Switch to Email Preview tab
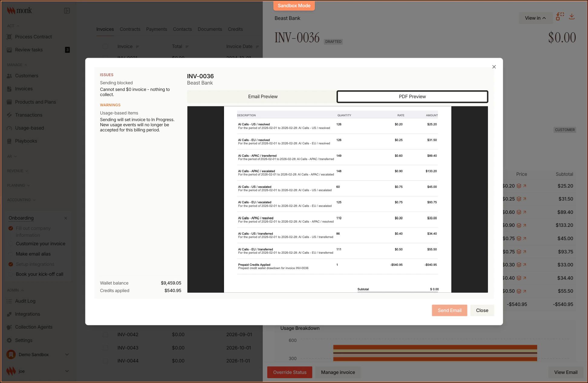The image size is (588, 383). tap(262, 97)
